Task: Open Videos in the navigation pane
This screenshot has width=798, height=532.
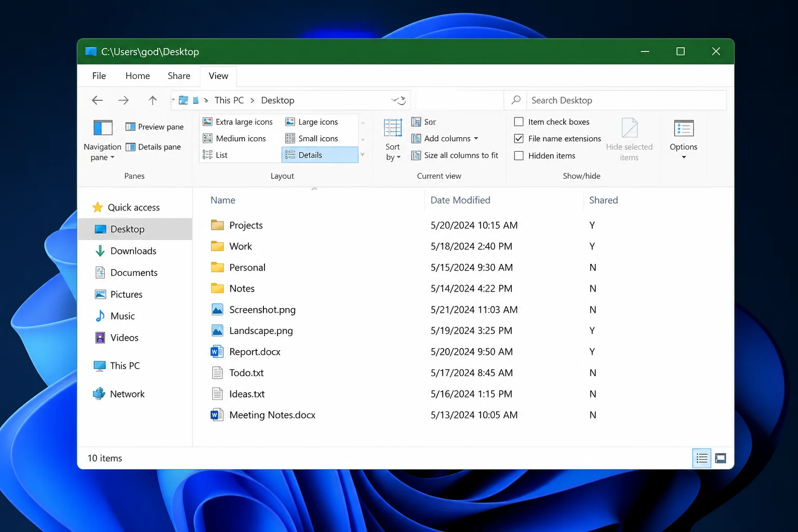Action: (117, 338)
